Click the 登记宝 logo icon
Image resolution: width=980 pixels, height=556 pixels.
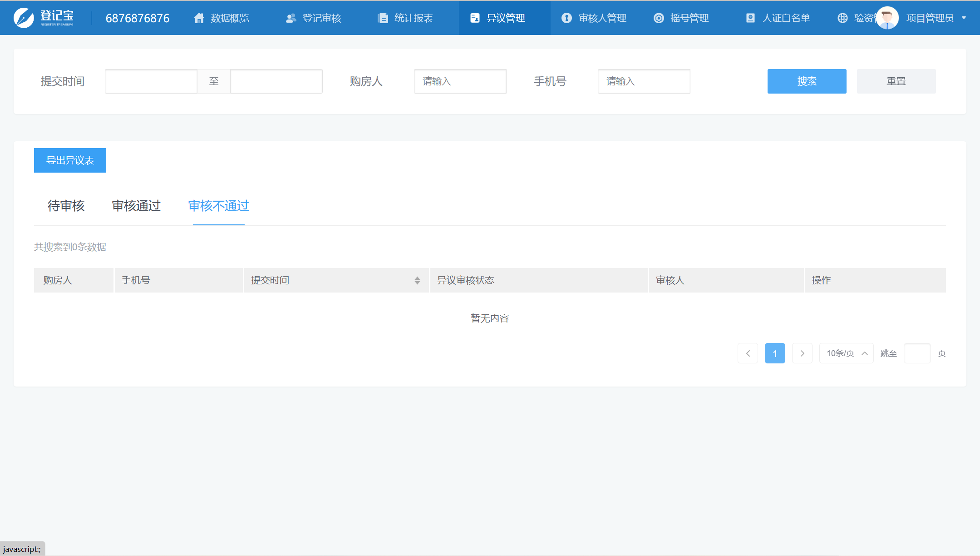tap(24, 18)
